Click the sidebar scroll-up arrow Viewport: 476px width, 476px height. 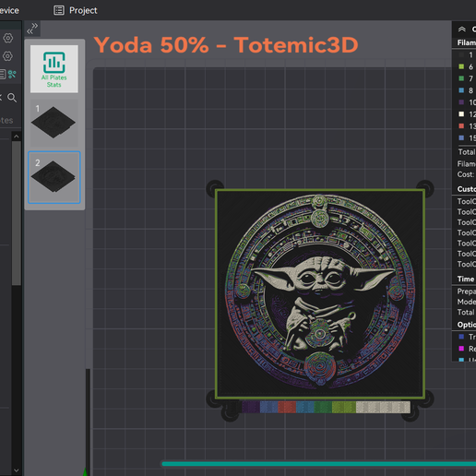coord(17,137)
